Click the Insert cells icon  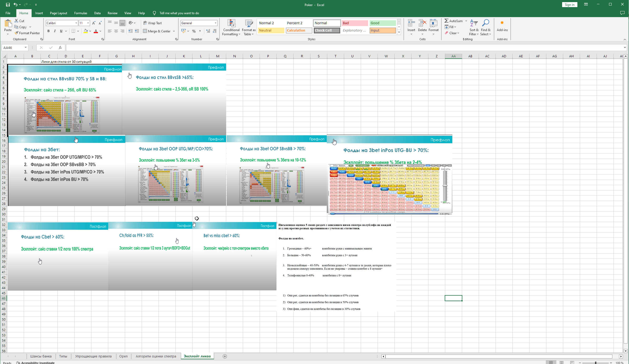click(411, 23)
